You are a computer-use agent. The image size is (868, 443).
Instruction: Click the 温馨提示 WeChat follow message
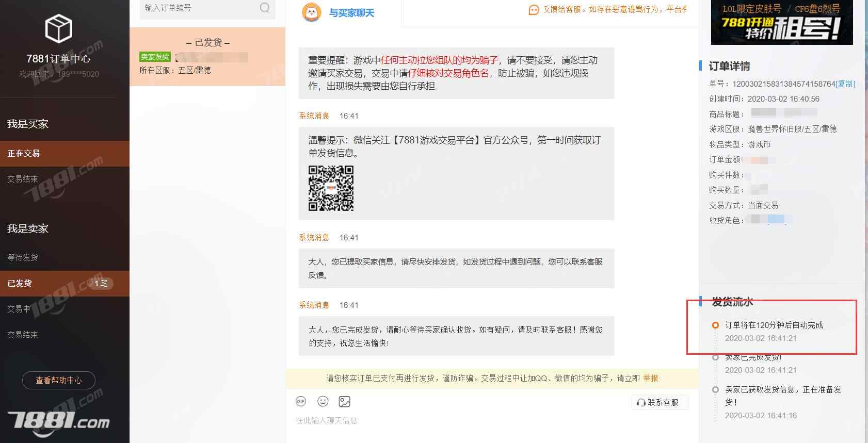pyautogui.click(x=456, y=173)
